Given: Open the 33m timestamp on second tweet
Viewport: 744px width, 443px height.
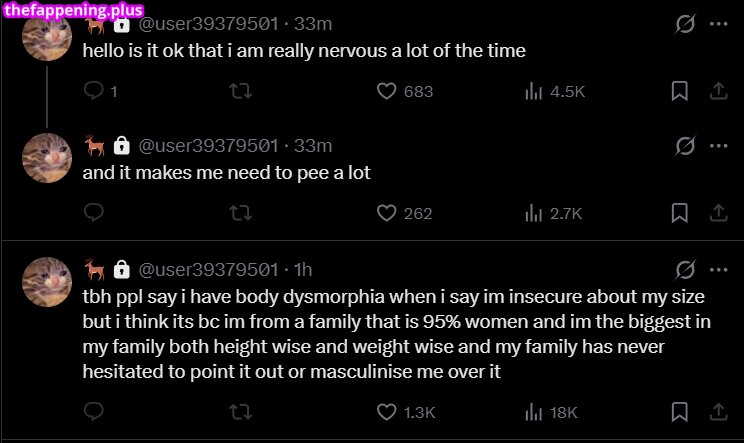Looking at the screenshot, I should pyautogui.click(x=314, y=146).
